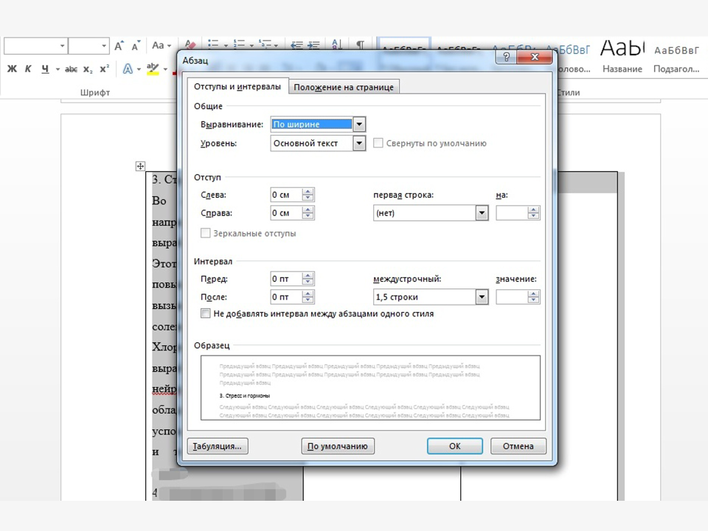Click the Справа indent spinner
Screen dimensions: 708x531
point(308,213)
